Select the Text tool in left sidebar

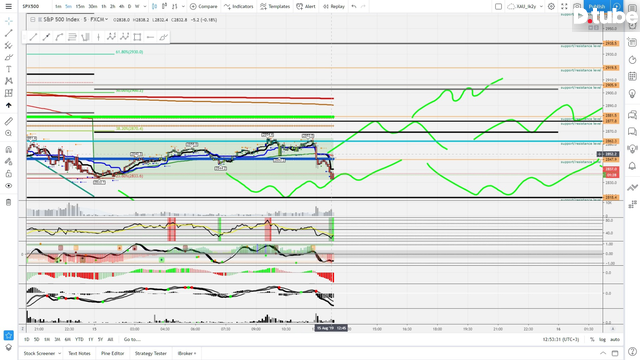pos(9,69)
